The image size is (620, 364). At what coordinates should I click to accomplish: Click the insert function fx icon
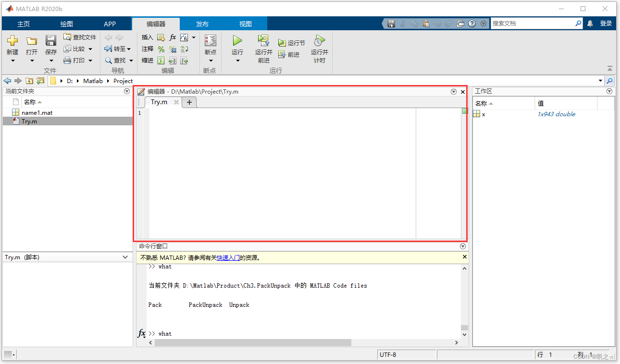point(173,37)
